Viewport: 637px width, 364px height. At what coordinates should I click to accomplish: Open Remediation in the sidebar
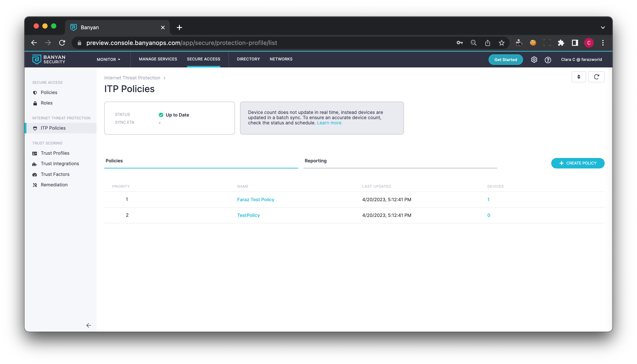coord(54,185)
